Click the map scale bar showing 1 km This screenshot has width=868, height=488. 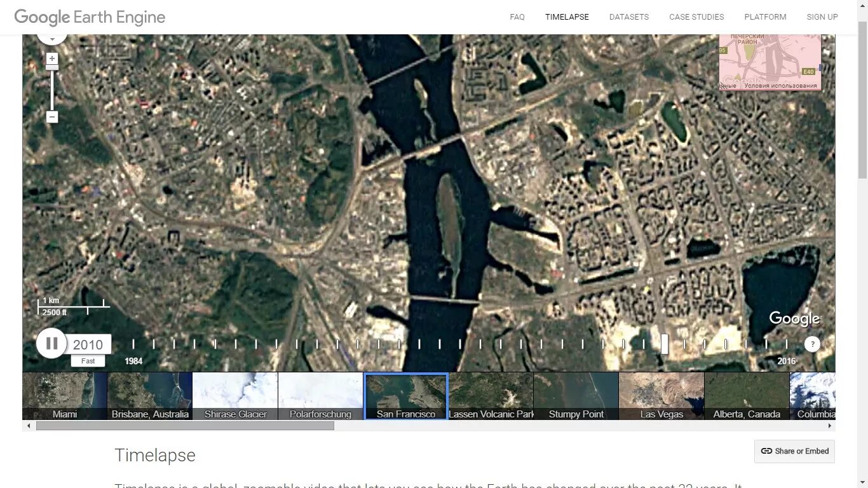point(73,306)
